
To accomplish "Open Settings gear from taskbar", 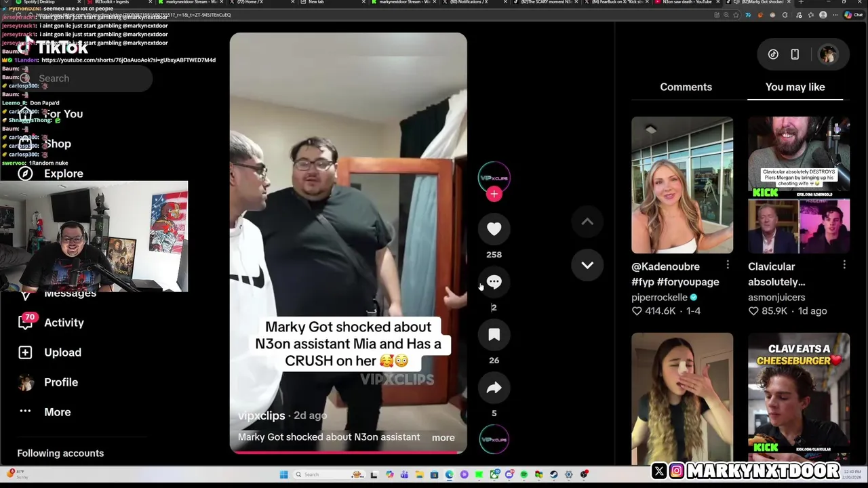I will coord(568,474).
